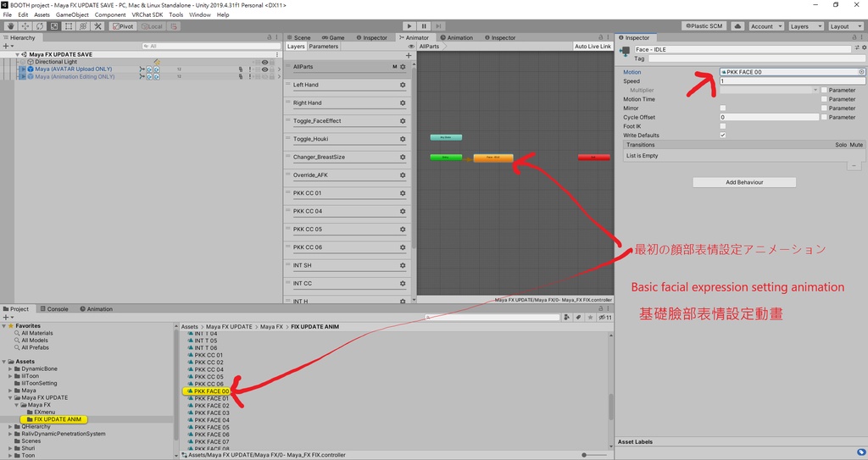Select PKK FACE 00 animation file
Viewport: 868px width, 460px height.
tap(207, 391)
